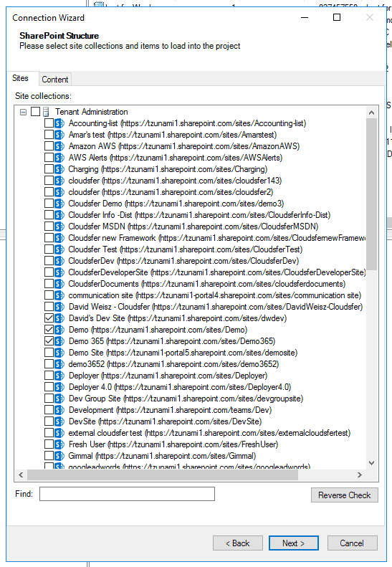Check the external cloudsfer test checkbox
The height and width of the screenshot is (567, 392).
[49, 433]
